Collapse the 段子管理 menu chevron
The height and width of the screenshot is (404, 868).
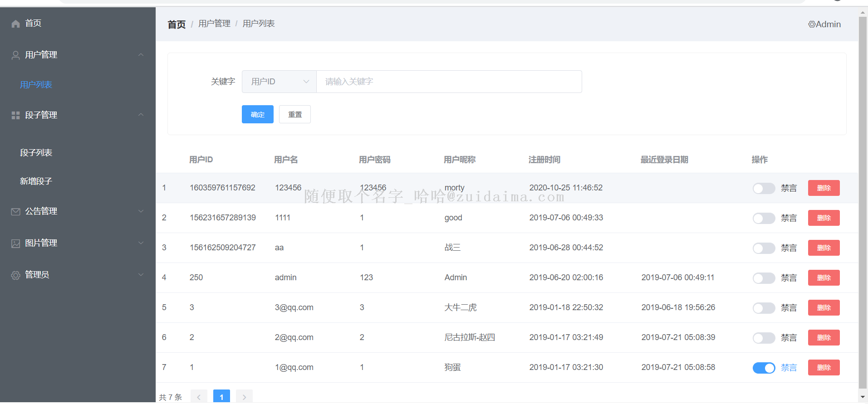tap(141, 115)
